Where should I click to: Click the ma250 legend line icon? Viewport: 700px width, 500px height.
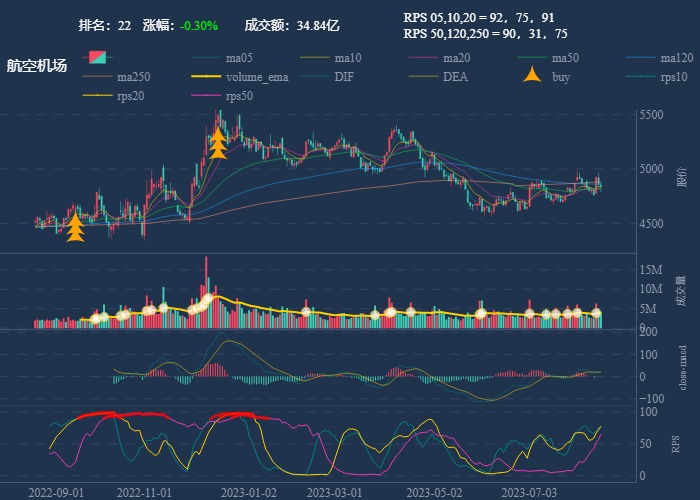(x=97, y=76)
